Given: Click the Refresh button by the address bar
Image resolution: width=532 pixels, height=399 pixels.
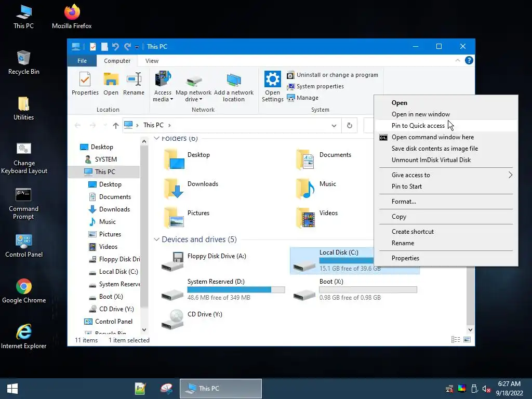Looking at the screenshot, I should (x=350, y=126).
